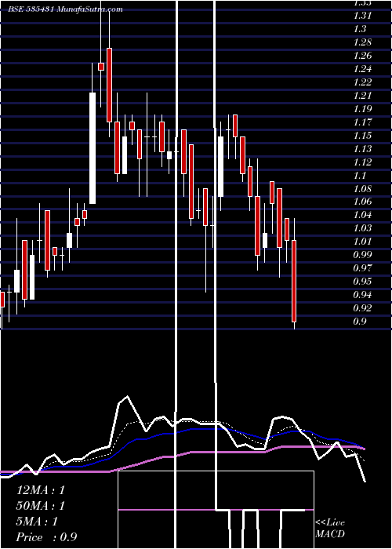The width and height of the screenshot is (392, 549).
Task: Click the 12MA : 1 legend entry
Action: 41,490
